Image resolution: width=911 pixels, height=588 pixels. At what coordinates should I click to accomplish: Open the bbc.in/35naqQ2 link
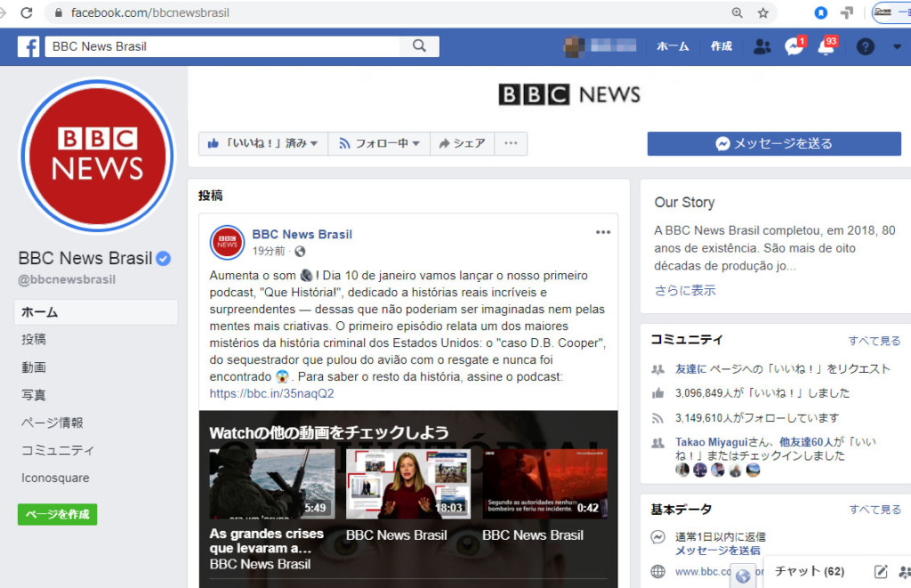point(272,393)
